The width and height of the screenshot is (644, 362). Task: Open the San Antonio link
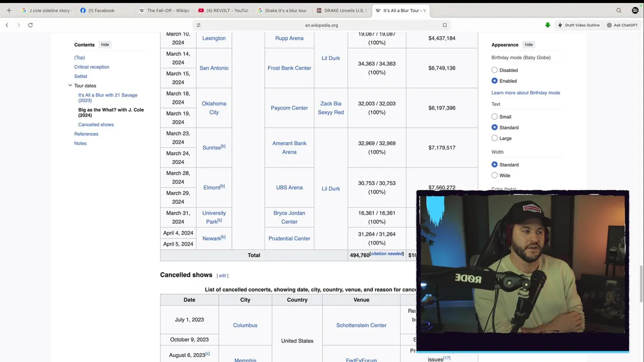click(214, 68)
